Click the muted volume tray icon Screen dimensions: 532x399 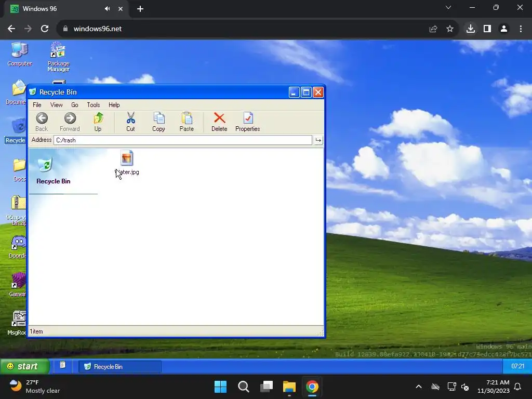pos(465,387)
